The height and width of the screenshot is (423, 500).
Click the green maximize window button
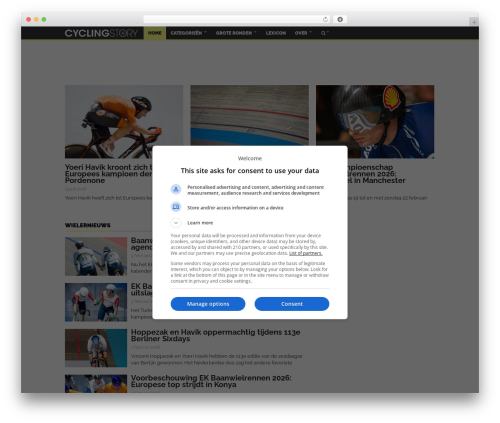point(44,19)
